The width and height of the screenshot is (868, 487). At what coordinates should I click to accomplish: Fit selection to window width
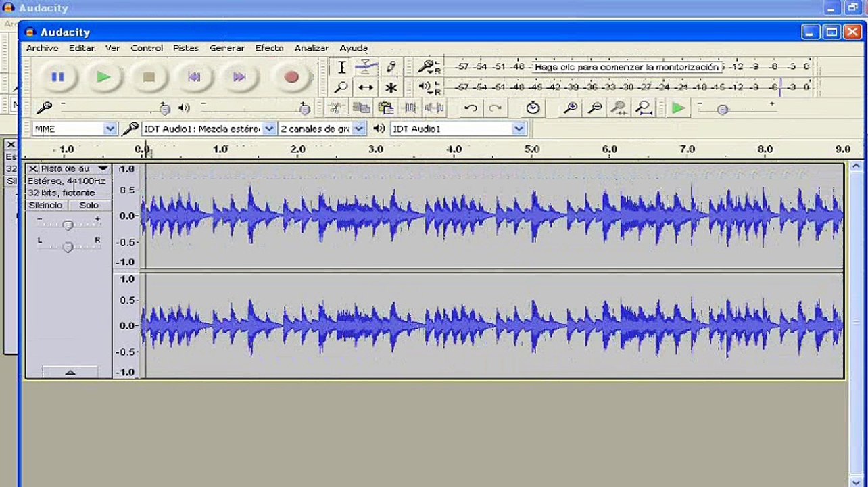tap(619, 108)
